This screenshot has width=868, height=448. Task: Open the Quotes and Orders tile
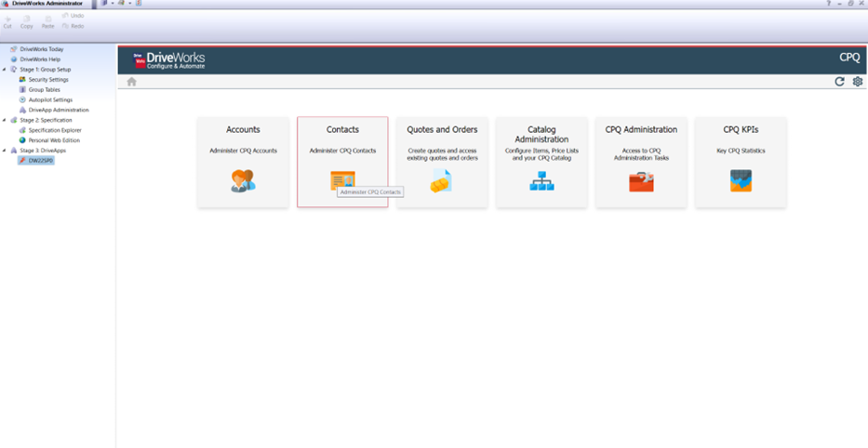point(442,162)
